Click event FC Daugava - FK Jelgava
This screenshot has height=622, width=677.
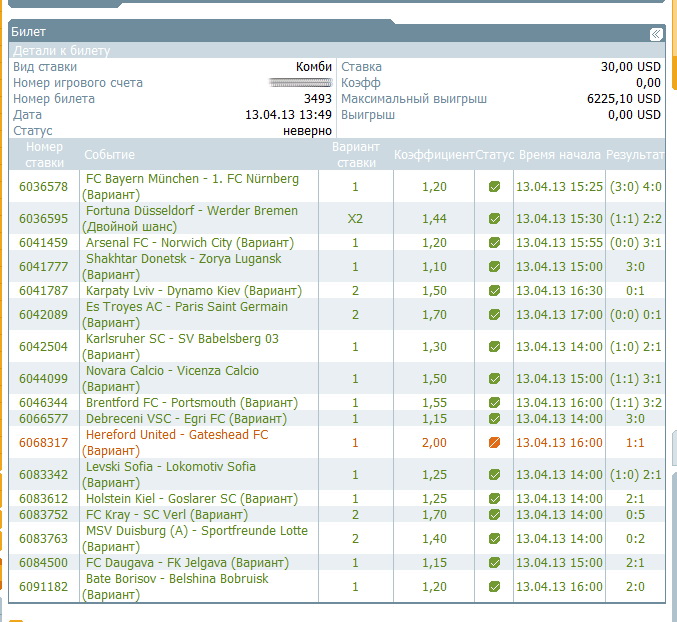[x=187, y=562]
